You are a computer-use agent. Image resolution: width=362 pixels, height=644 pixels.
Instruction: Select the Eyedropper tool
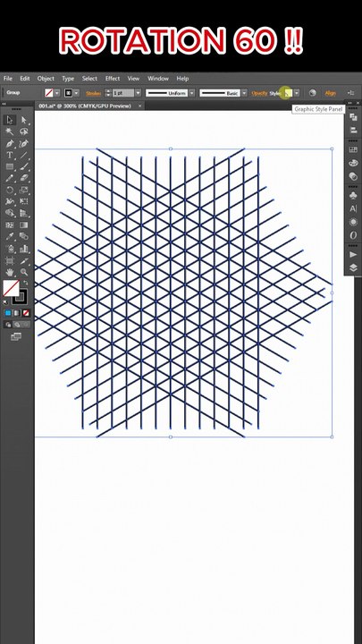[10, 236]
